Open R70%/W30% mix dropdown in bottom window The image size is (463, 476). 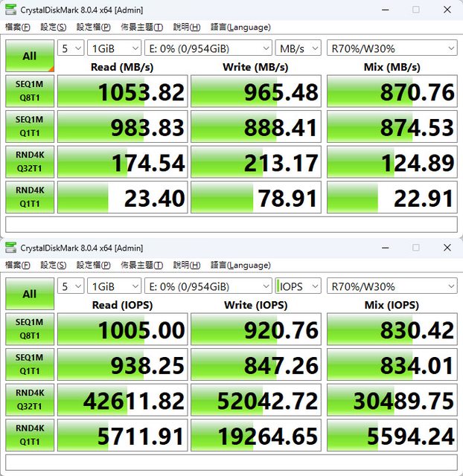tap(392, 286)
